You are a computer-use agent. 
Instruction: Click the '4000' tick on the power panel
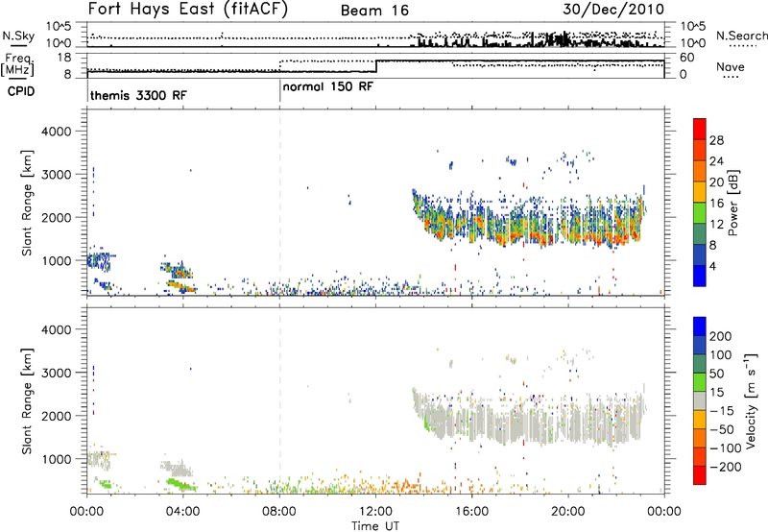pos(57,132)
